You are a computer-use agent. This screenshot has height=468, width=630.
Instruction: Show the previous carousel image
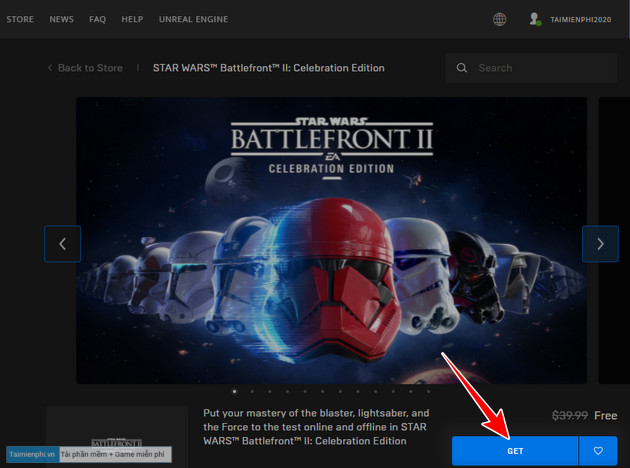pyautogui.click(x=62, y=244)
